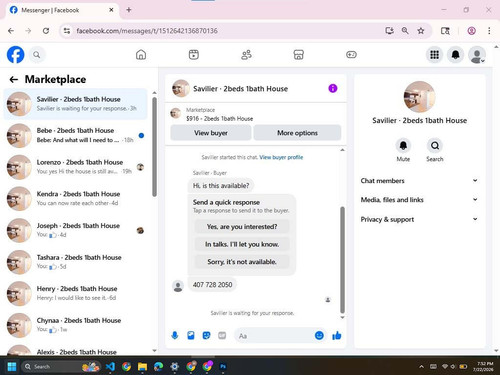The height and width of the screenshot is (375, 500).
Task: Open Chynaa conversation in list
Action: tap(75, 325)
